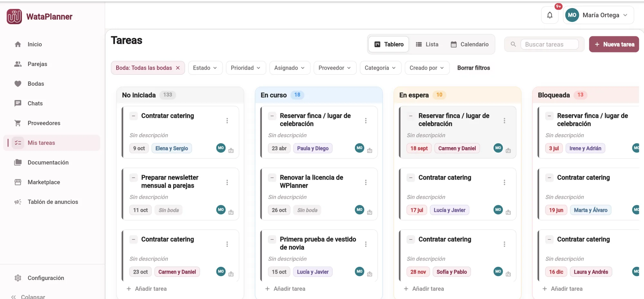Switch to Lista view
Screen dimensions: 644x299
point(427,44)
